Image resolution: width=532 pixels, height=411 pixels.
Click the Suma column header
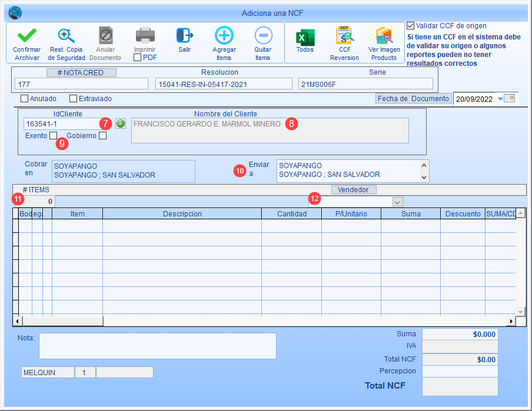[411, 213]
